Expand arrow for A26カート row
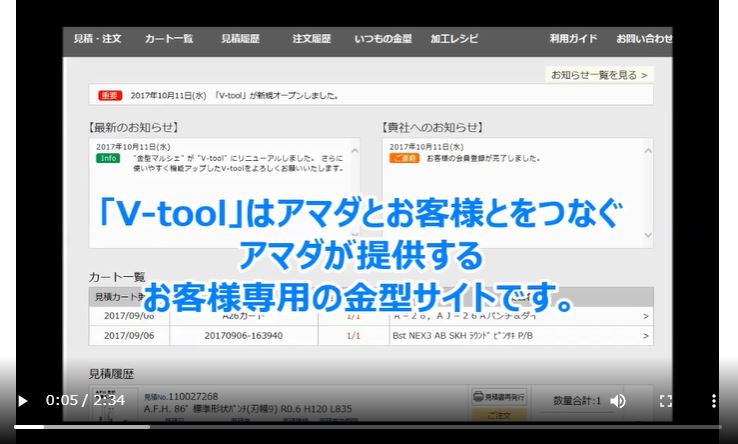Viewport: 738px width, 444px height. (x=646, y=316)
